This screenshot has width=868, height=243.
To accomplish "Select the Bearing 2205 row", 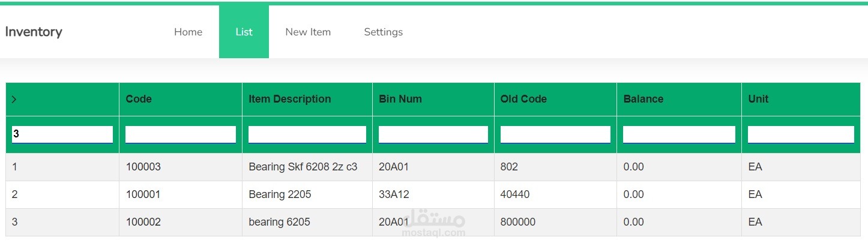I will pyautogui.click(x=280, y=194).
